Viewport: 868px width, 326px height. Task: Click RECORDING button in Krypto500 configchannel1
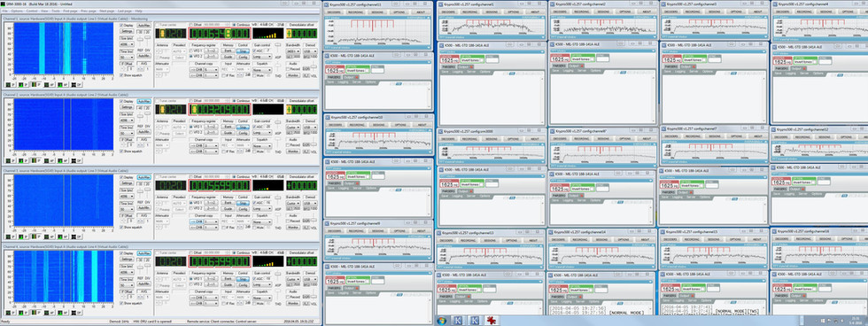470,11
